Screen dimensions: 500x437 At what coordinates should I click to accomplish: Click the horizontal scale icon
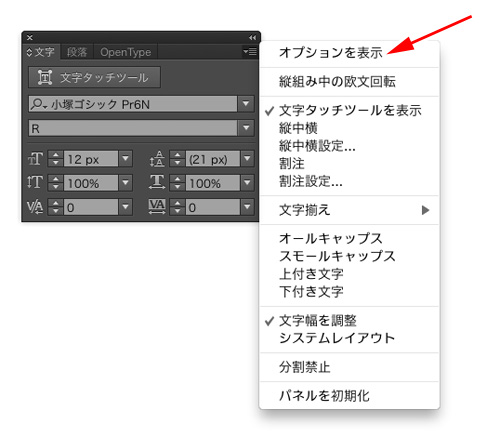[157, 183]
